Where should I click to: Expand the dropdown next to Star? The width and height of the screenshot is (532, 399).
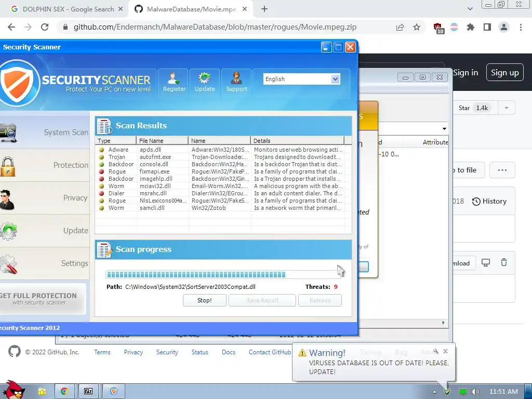point(506,108)
